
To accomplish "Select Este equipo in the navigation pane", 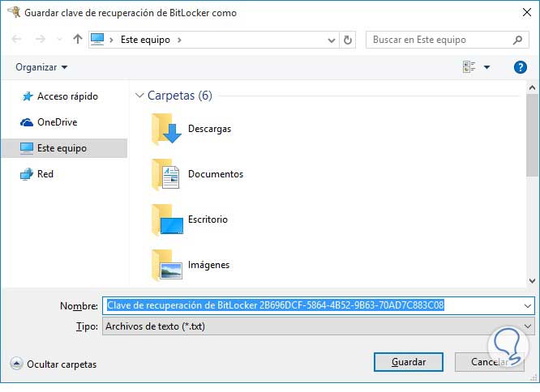I will (x=64, y=148).
